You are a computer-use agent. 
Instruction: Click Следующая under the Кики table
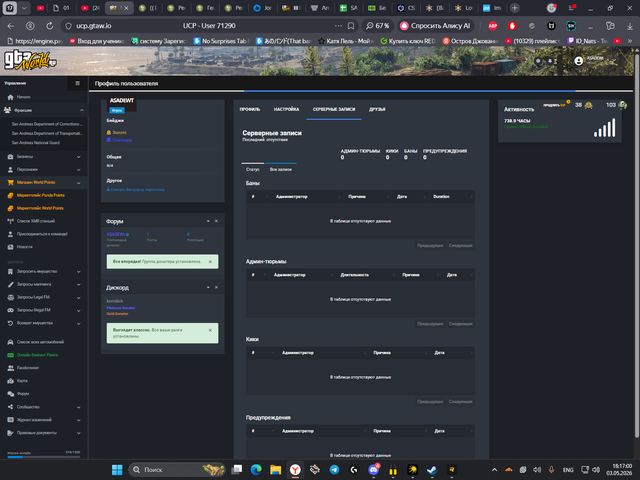(x=460, y=402)
